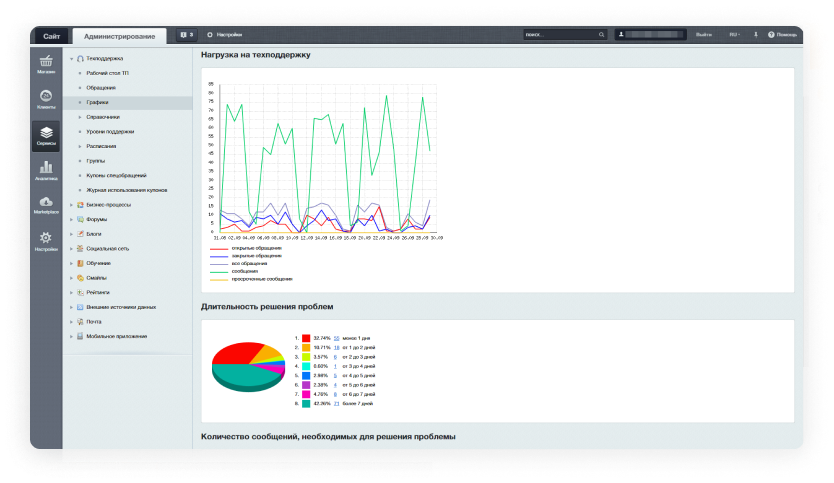Click into the поиск search field
834x483 pixels.
pyautogui.click(x=560, y=35)
